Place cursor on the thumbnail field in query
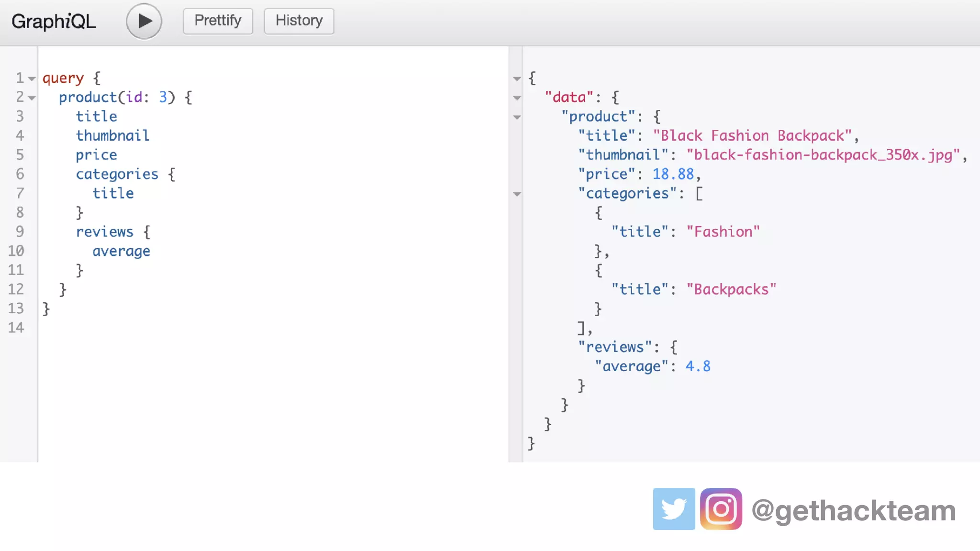 click(x=112, y=136)
